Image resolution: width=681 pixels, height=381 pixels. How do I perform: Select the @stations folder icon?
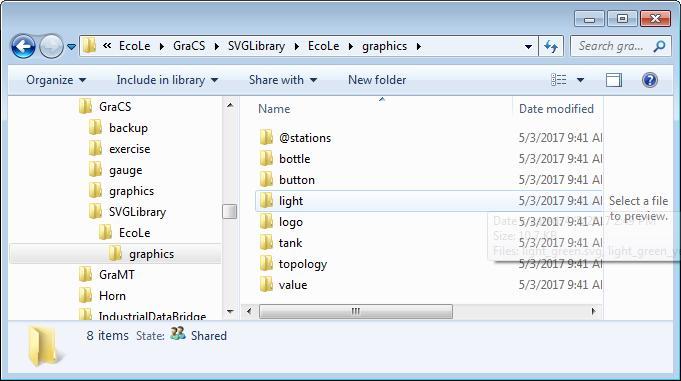click(x=266, y=138)
